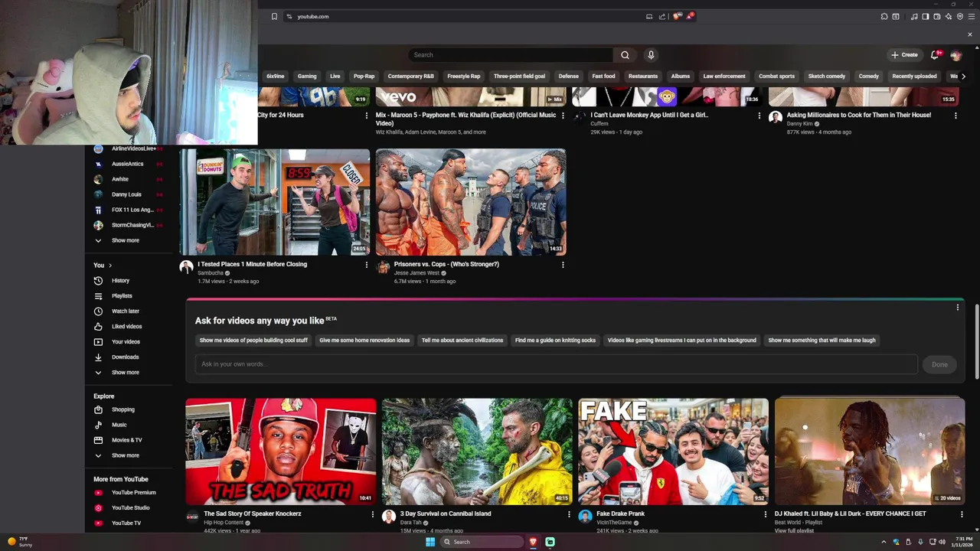Click the YouTube search magnifier button

point(625,55)
